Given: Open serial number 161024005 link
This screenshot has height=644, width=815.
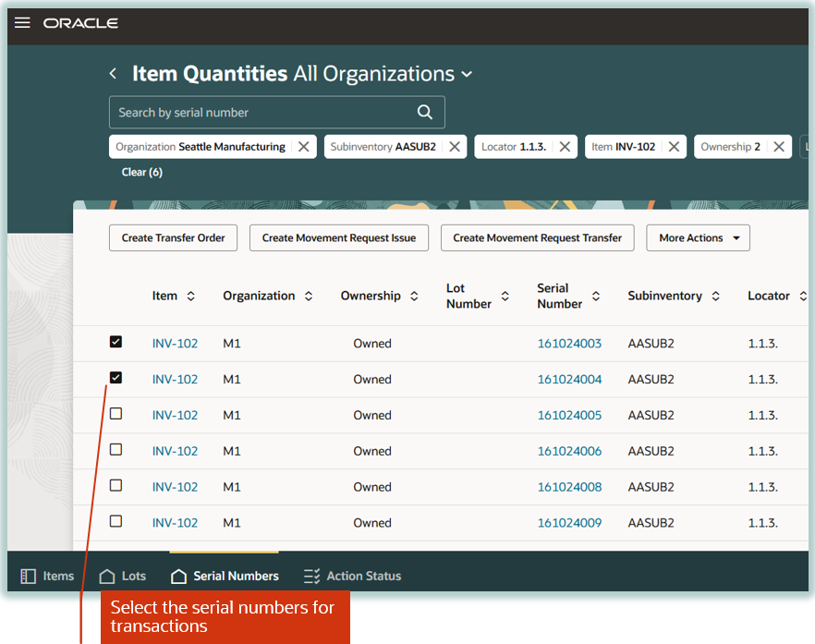Looking at the screenshot, I should click(x=569, y=415).
